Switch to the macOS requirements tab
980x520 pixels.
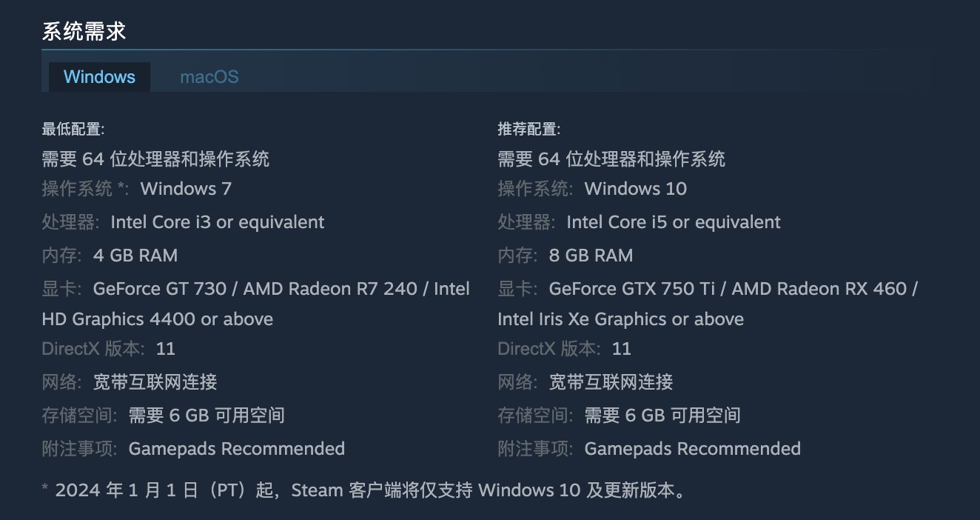click(x=209, y=77)
